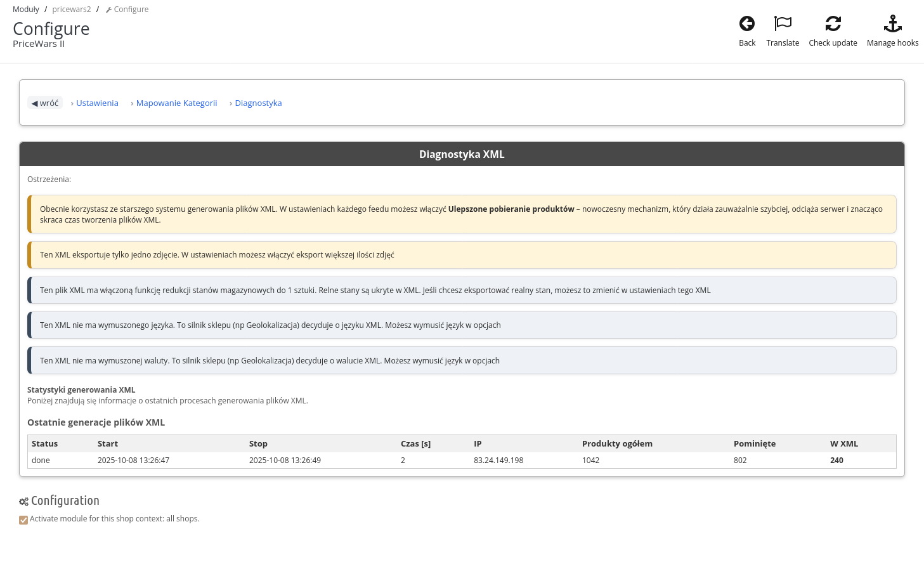Click the Produkty ogółem column header
The height and width of the screenshot is (588, 924).
(617, 443)
